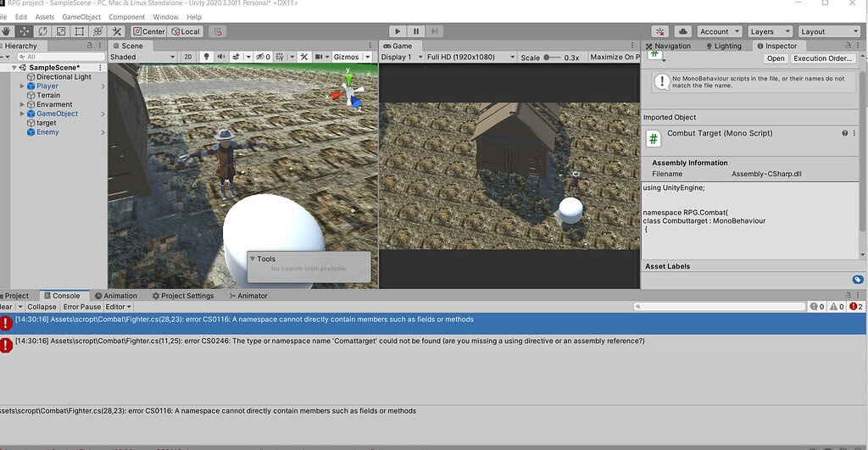Open Shaded draw mode dropdown
The image size is (868, 450).
142,57
